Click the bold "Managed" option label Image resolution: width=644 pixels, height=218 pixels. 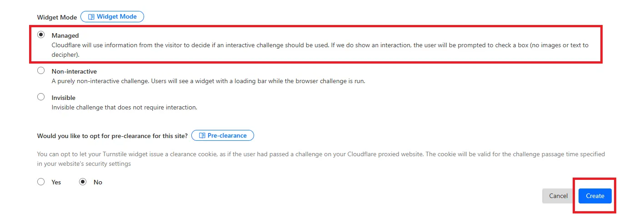click(65, 35)
